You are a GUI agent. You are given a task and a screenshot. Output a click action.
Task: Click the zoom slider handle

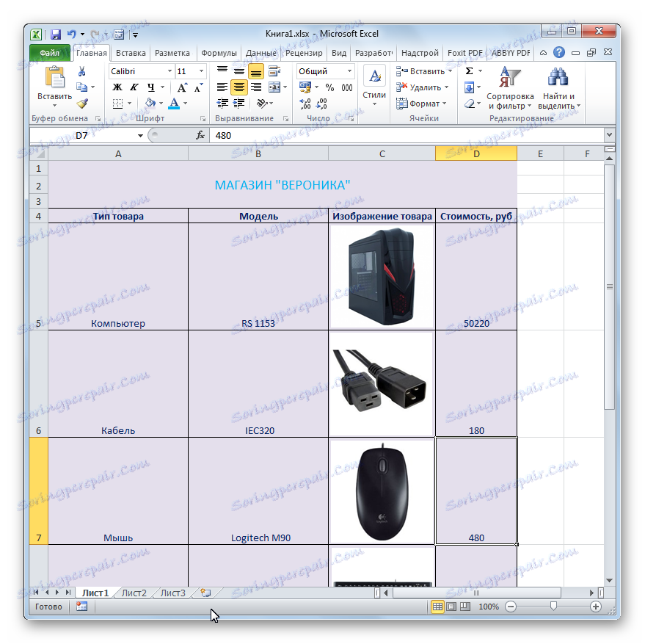pyautogui.click(x=553, y=606)
